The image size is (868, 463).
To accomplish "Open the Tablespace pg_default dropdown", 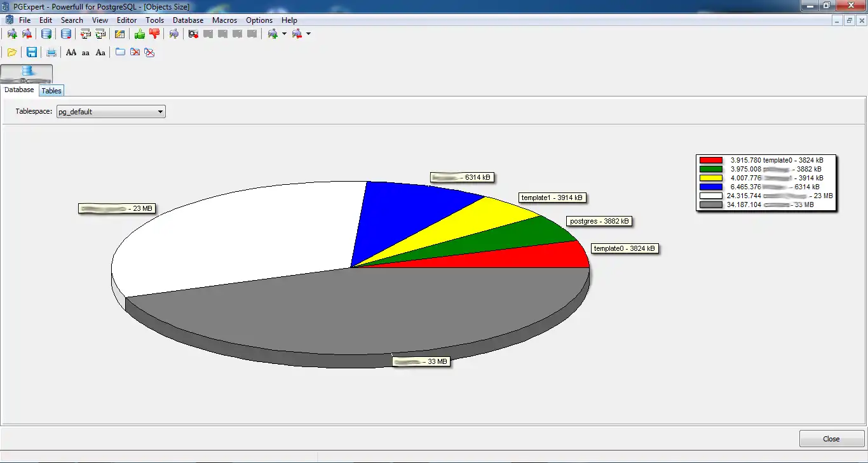I will coord(111,112).
